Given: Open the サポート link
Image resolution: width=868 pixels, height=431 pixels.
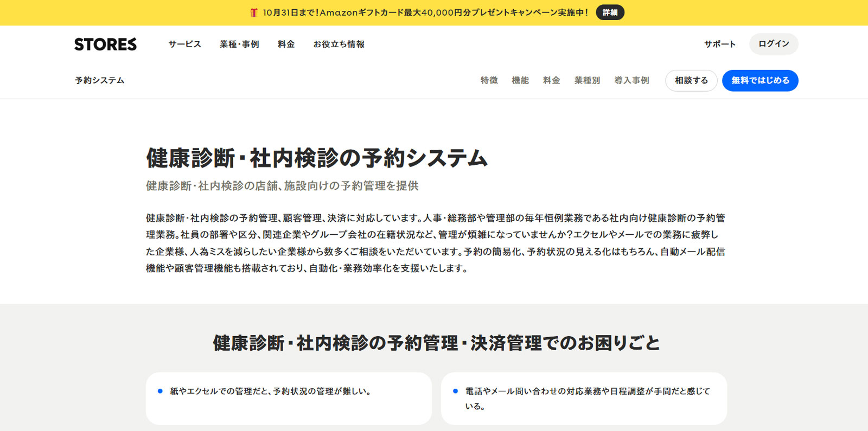Looking at the screenshot, I should 720,44.
